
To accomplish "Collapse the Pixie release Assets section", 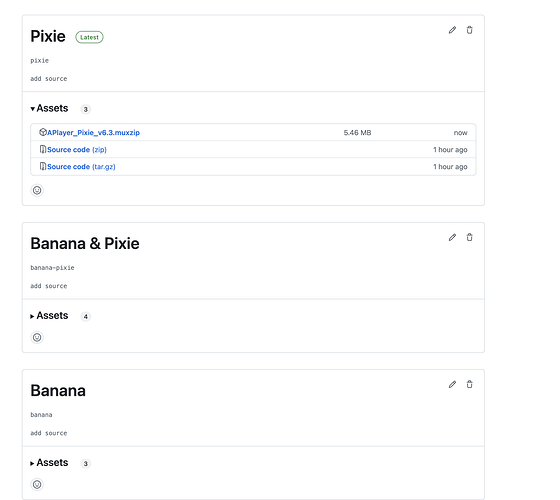I will 49,108.
